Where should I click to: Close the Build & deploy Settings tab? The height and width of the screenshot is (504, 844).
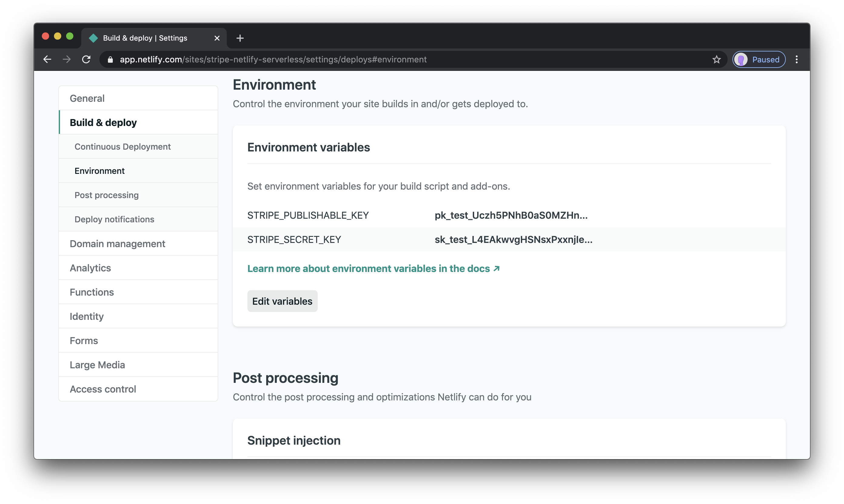pos(217,38)
